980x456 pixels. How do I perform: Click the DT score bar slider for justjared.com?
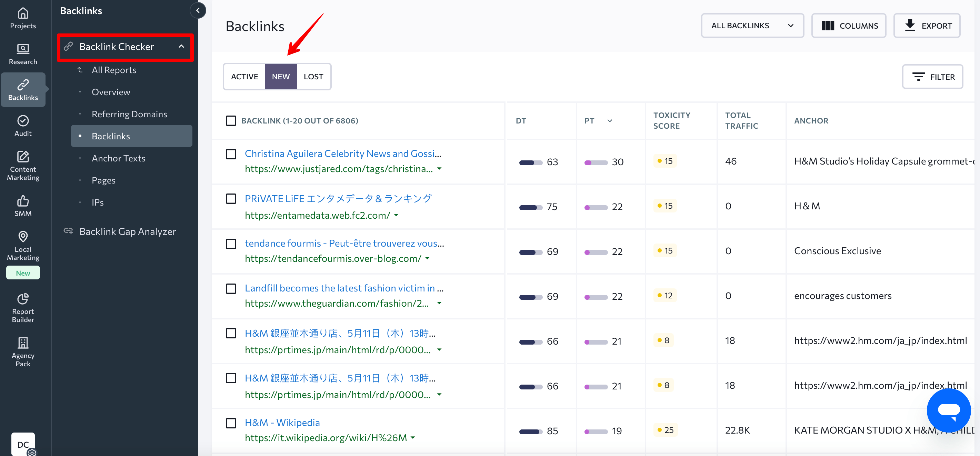531,161
